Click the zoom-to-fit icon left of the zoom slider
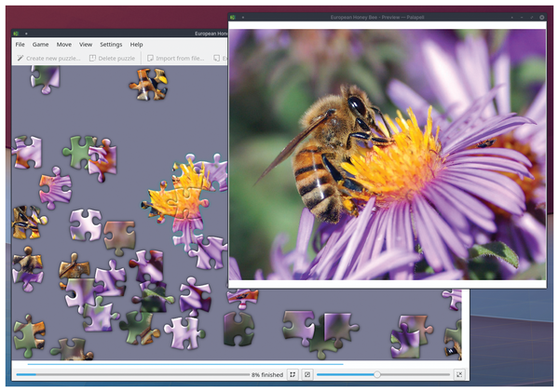The image size is (559, 392). click(x=307, y=374)
